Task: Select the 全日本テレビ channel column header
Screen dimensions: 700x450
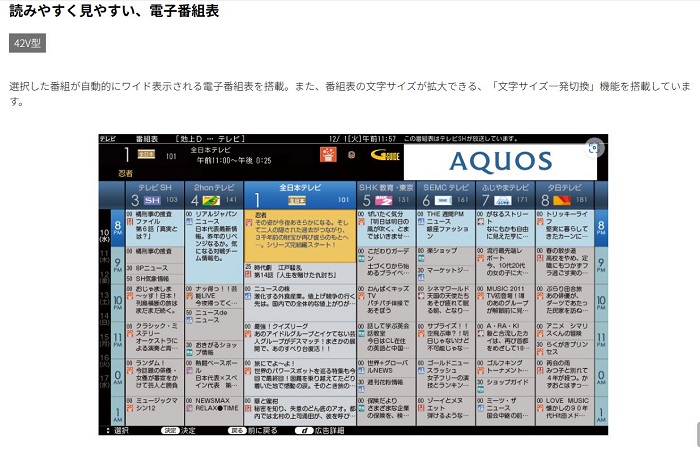Action: point(299,194)
